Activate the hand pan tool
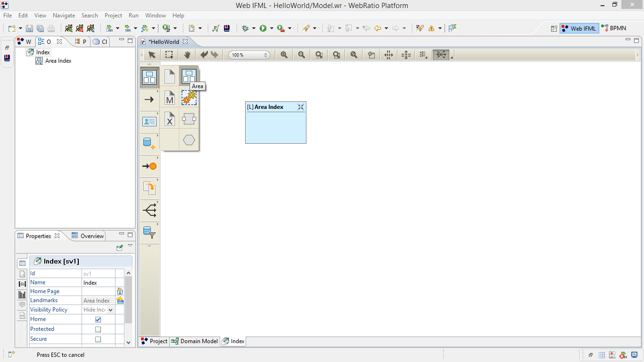 (187, 55)
